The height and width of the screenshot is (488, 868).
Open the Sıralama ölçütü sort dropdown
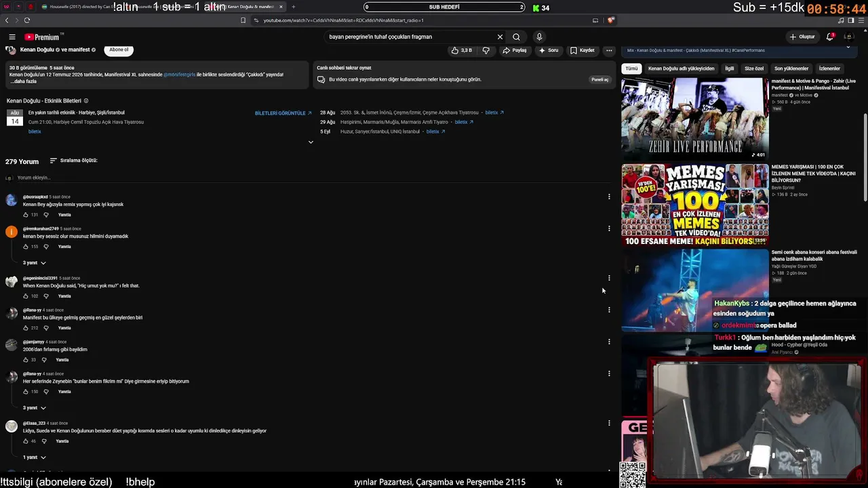[73, 161]
